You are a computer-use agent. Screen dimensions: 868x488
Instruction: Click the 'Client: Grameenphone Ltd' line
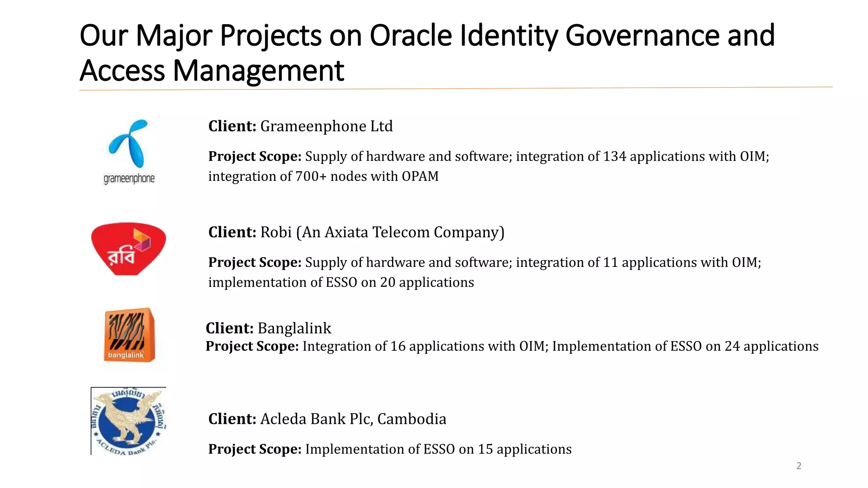(x=300, y=126)
